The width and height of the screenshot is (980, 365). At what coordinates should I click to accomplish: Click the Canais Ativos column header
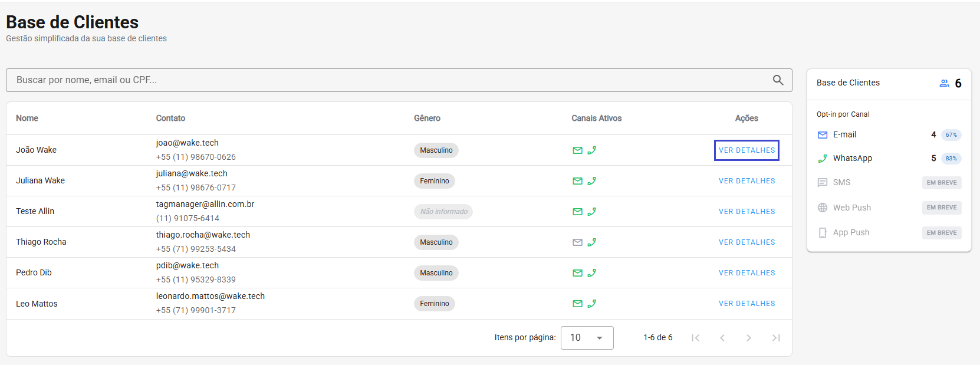click(596, 119)
